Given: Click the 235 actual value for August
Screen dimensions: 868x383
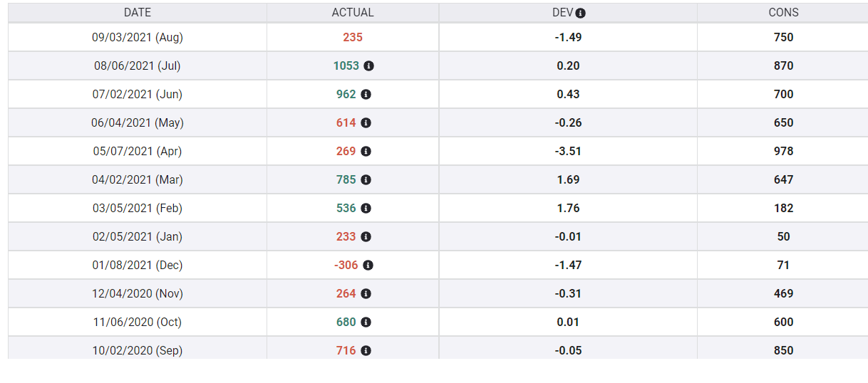Looking at the screenshot, I should point(353,37).
